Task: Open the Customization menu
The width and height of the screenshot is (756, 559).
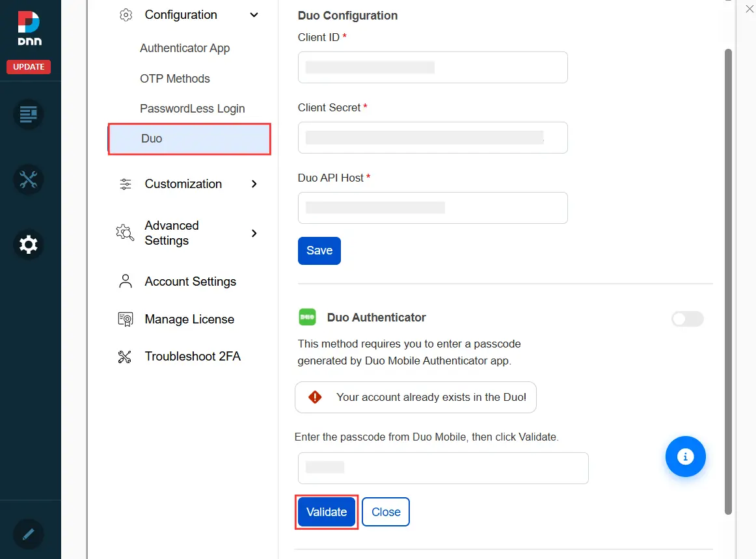Action: coord(183,184)
